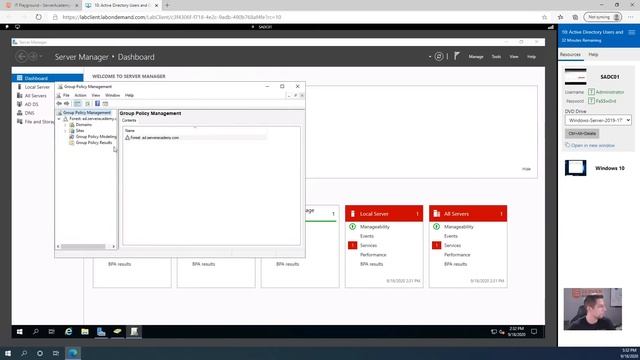
Task: Open Help menu in Group Policy Management
Action: (x=129, y=95)
